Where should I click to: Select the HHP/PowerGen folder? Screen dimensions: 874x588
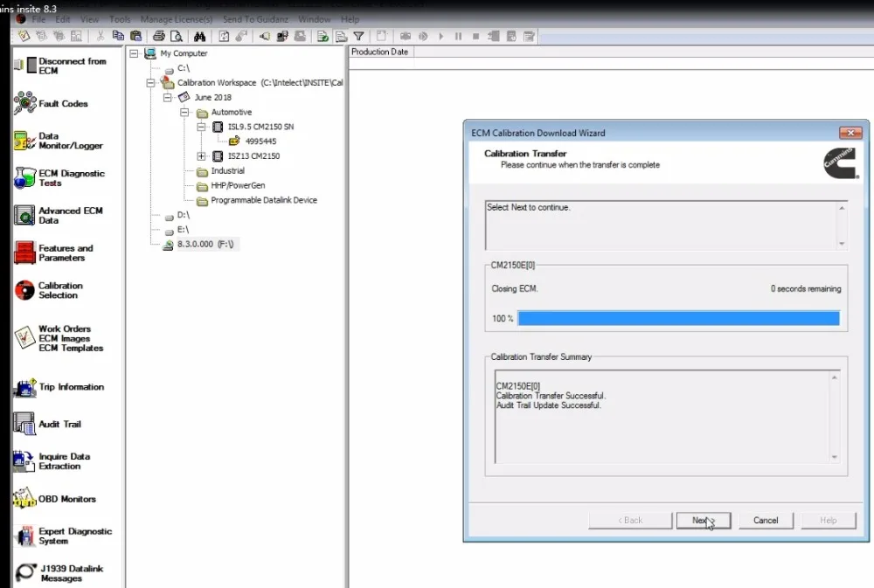coord(238,185)
